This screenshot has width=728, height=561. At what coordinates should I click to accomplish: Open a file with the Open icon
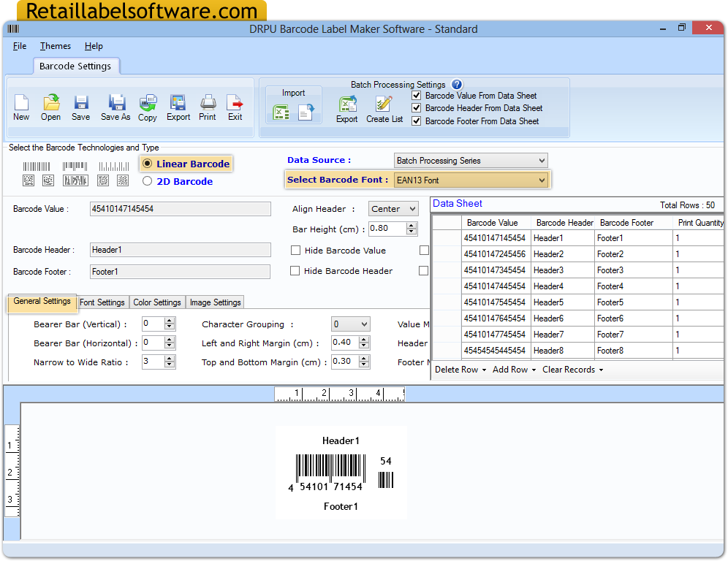[51, 102]
